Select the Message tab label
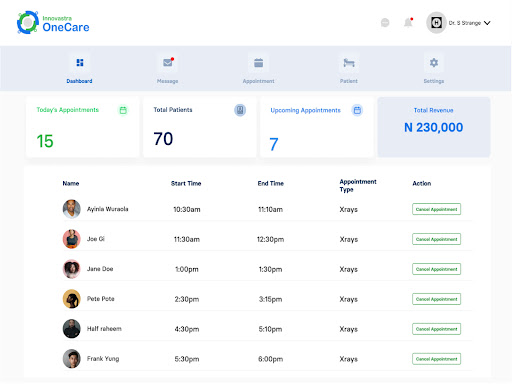 (167, 81)
